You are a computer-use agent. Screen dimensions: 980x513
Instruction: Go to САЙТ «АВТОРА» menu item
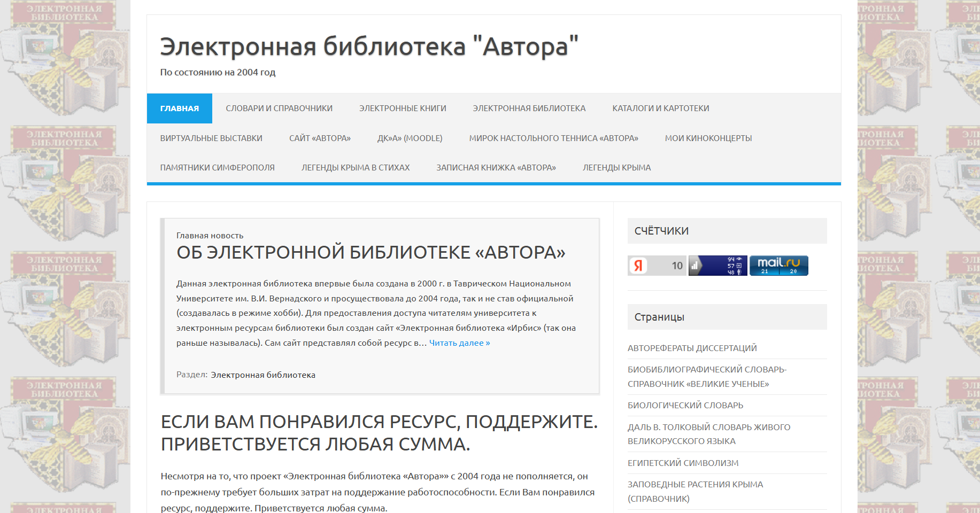tap(320, 138)
